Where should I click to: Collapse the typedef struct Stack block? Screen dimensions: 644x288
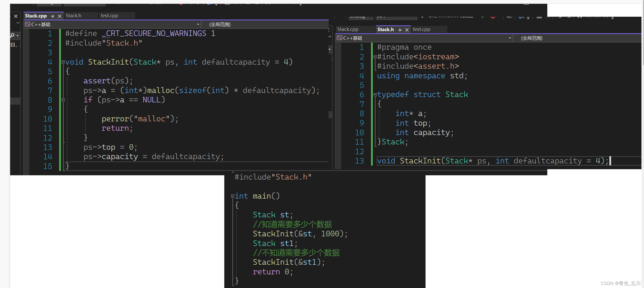click(375, 95)
